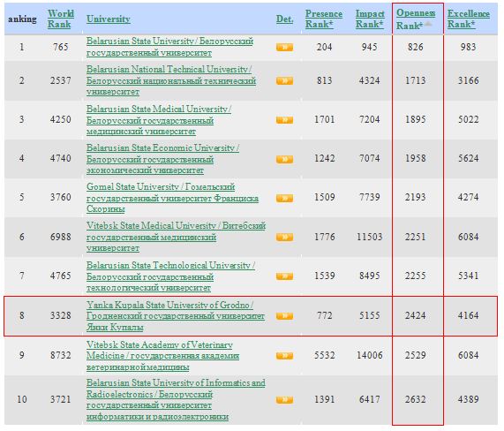
Task: Select excellence rank value 4164
Action: [x=469, y=315]
